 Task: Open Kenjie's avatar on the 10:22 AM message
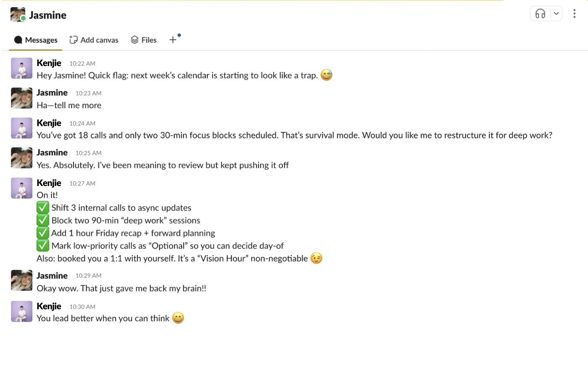21,68
